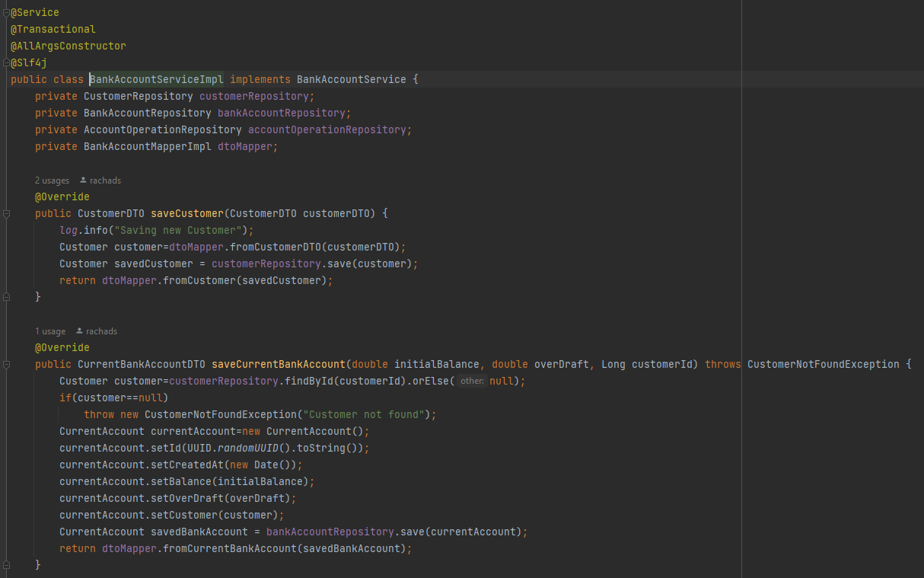Click the 'other:' parameter hint beside null

pos(472,380)
